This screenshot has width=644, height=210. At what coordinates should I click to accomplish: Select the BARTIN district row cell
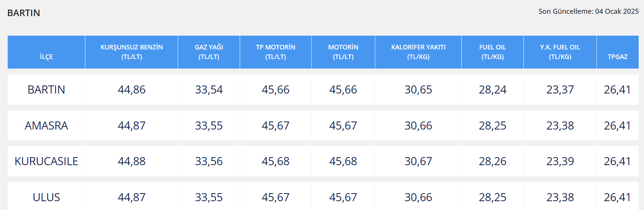pyautogui.click(x=46, y=90)
